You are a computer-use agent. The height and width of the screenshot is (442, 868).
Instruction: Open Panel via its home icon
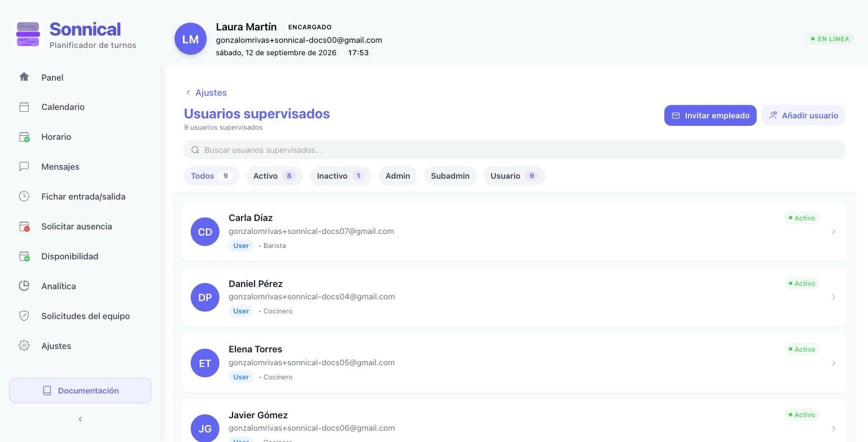[24, 77]
